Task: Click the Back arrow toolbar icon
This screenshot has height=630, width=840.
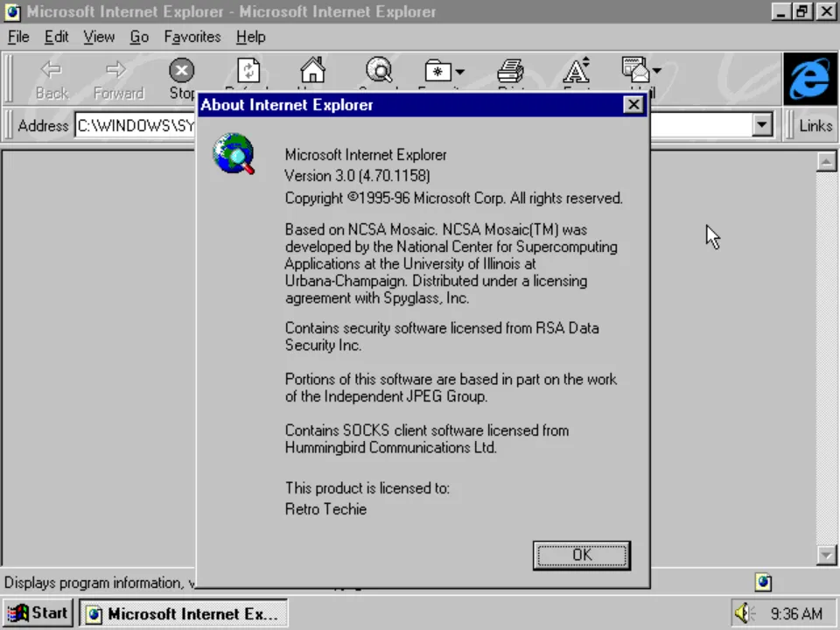Action: [x=52, y=70]
